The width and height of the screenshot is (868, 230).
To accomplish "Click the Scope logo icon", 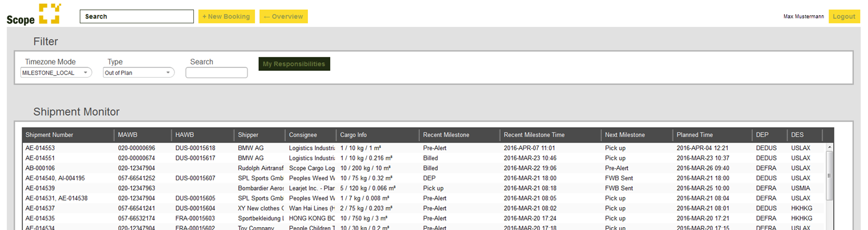I will pyautogui.click(x=49, y=14).
